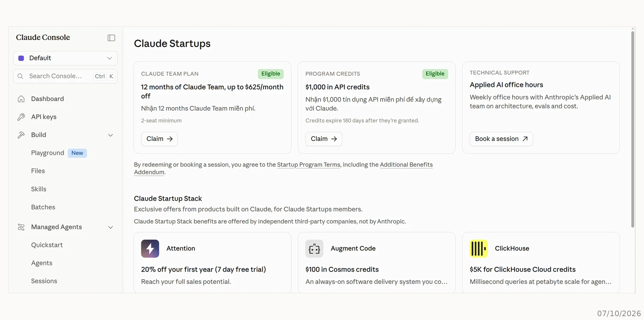Click the "$100 in Cosmos credits" text
This screenshot has height=320, width=644.
click(x=342, y=270)
